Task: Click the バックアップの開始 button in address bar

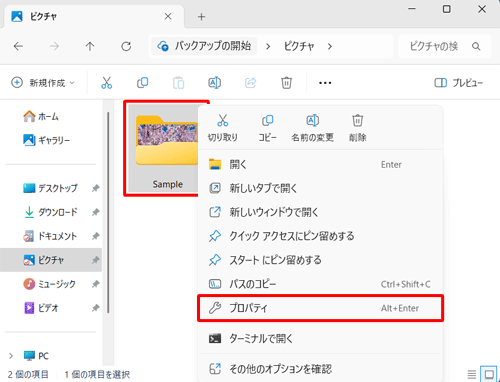Action: point(204,46)
